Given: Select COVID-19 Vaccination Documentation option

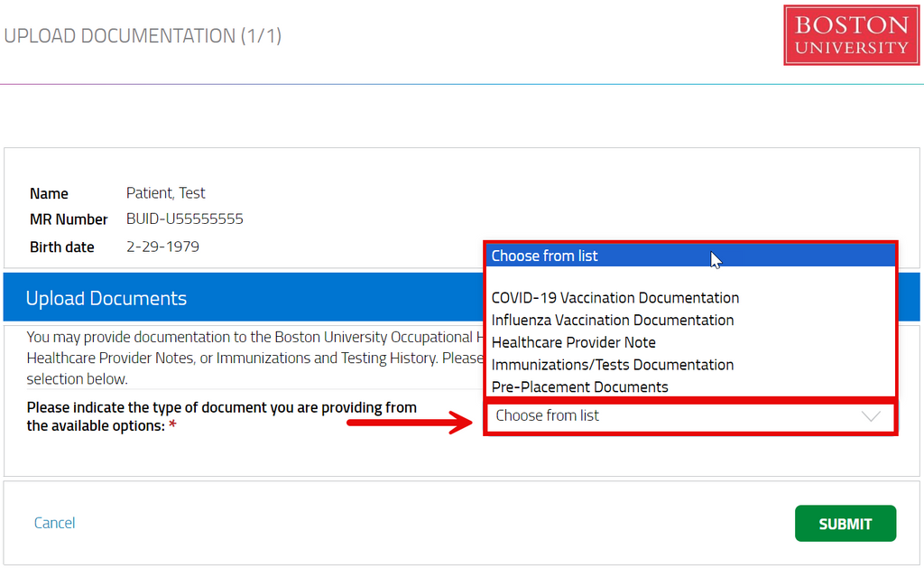Looking at the screenshot, I should (690, 298).
